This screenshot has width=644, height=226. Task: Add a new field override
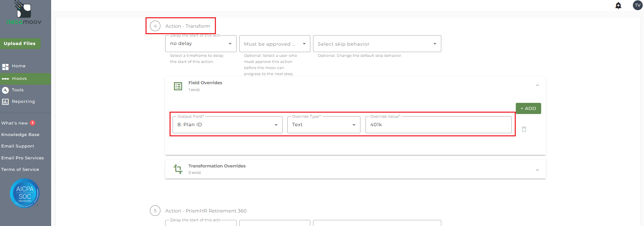[528, 109]
